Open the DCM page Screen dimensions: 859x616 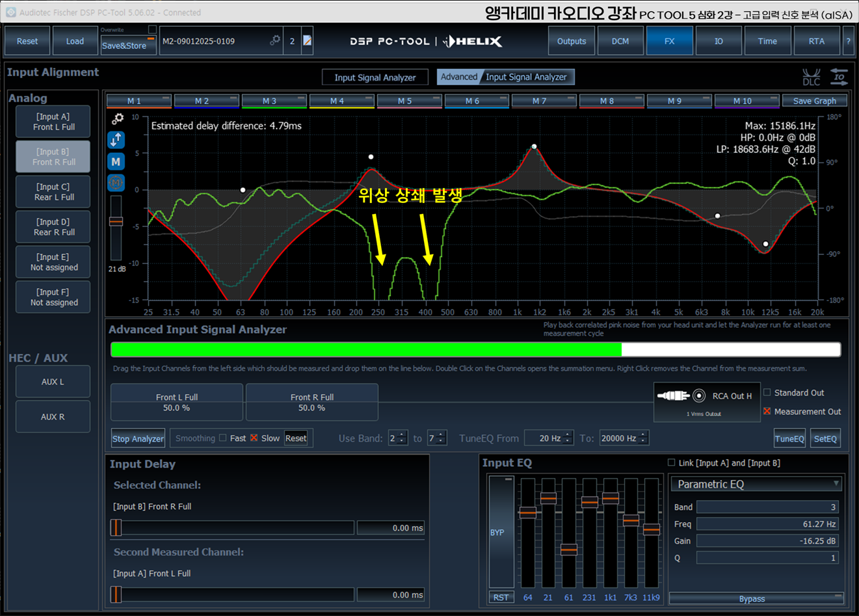pyautogui.click(x=620, y=41)
